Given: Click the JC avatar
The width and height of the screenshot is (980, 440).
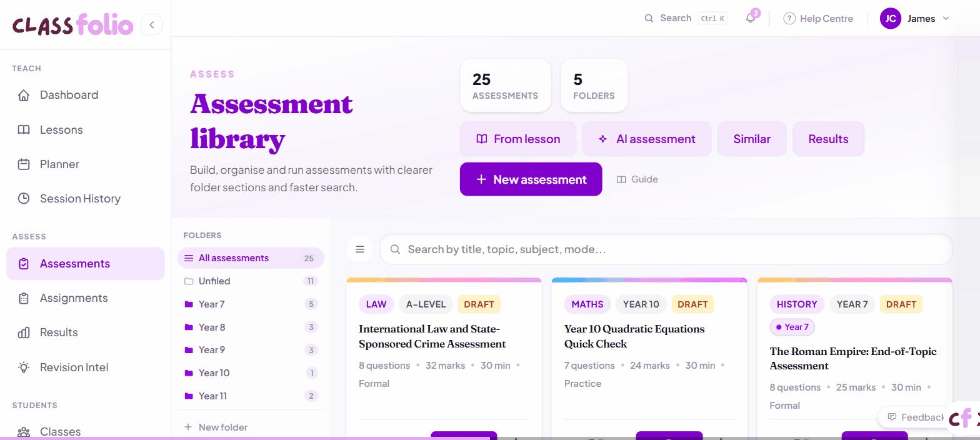Looking at the screenshot, I should (x=891, y=19).
